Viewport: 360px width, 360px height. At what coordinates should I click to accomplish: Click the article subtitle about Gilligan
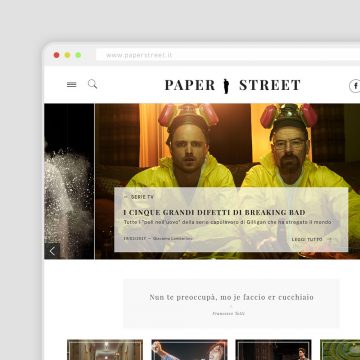coord(227,222)
